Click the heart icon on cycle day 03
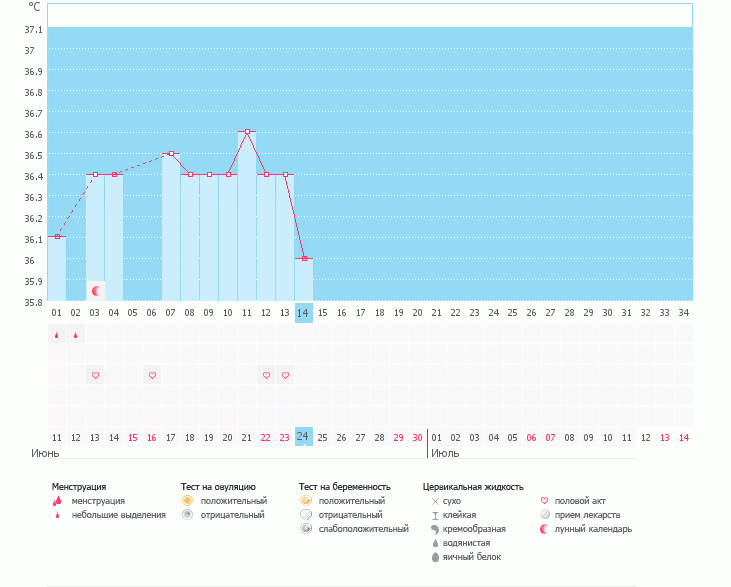The image size is (731, 587). (95, 375)
